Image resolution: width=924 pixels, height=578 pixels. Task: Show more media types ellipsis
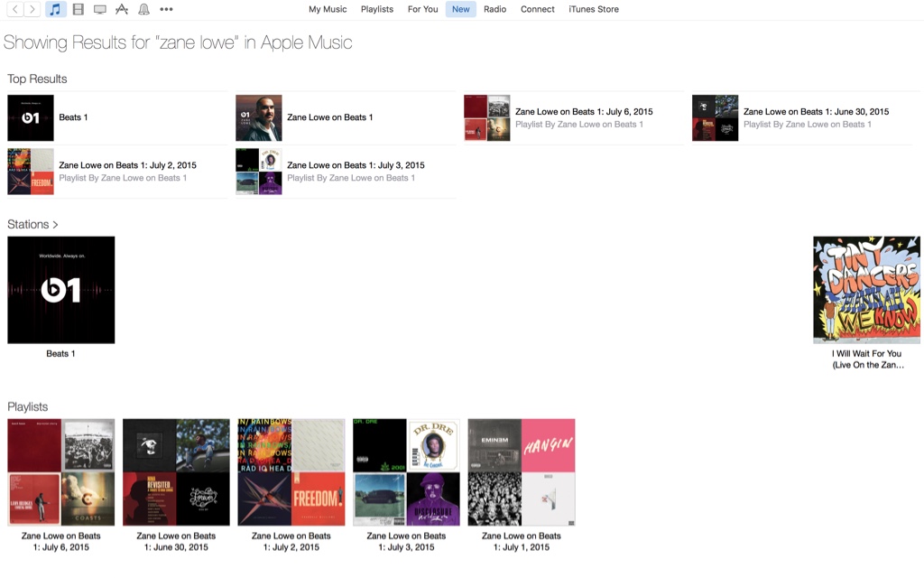(x=166, y=9)
